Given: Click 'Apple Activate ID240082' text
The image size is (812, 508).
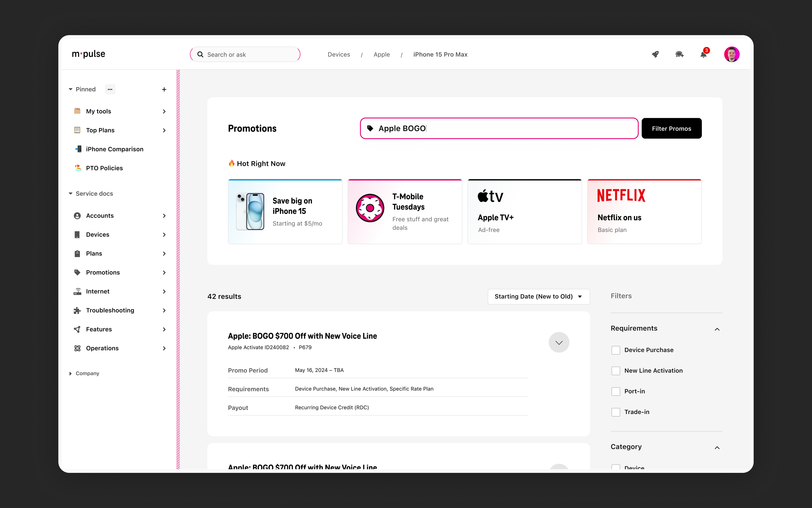Looking at the screenshot, I should click(258, 347).
